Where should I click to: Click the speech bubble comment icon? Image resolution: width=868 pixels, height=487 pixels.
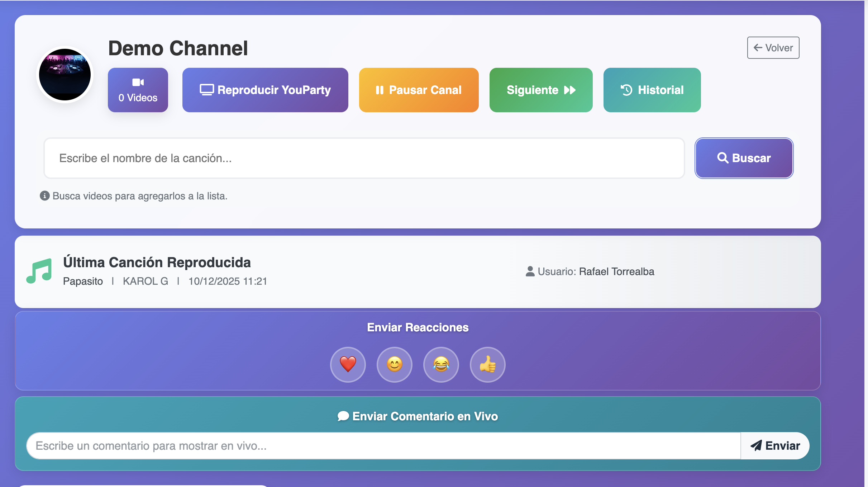[343, 416]
